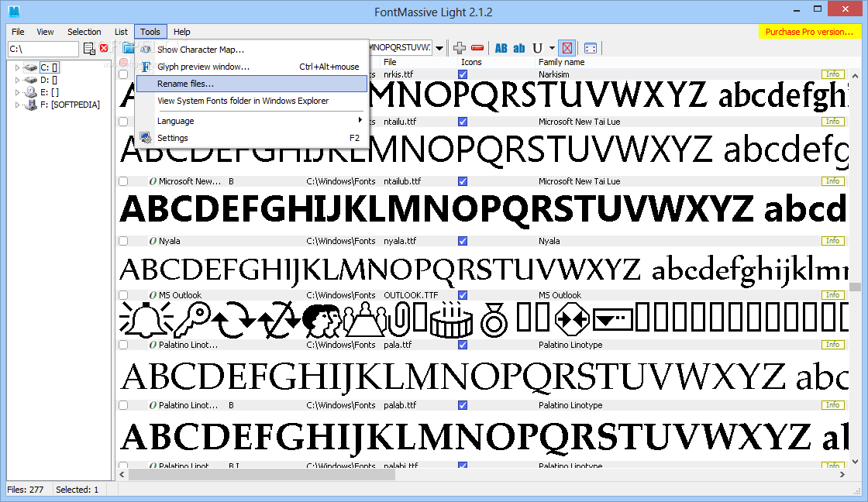The height and width of the screenshot is (502, 868).
Task: Uncheck Icons checkbox in nrkis.ttf row
Action: tap(463, 74)
